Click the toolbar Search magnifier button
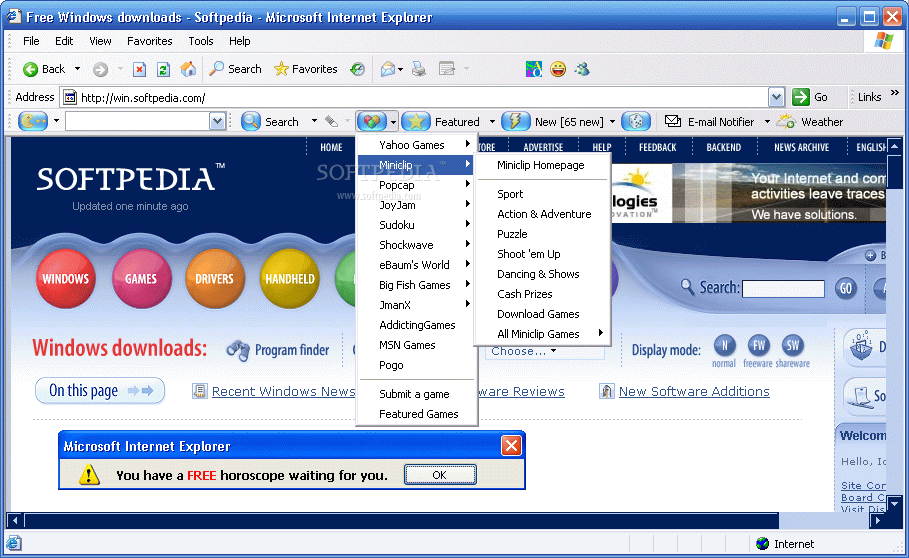This screenshot has width=909, height=558. pyautogui.click(x=251, y=121)
